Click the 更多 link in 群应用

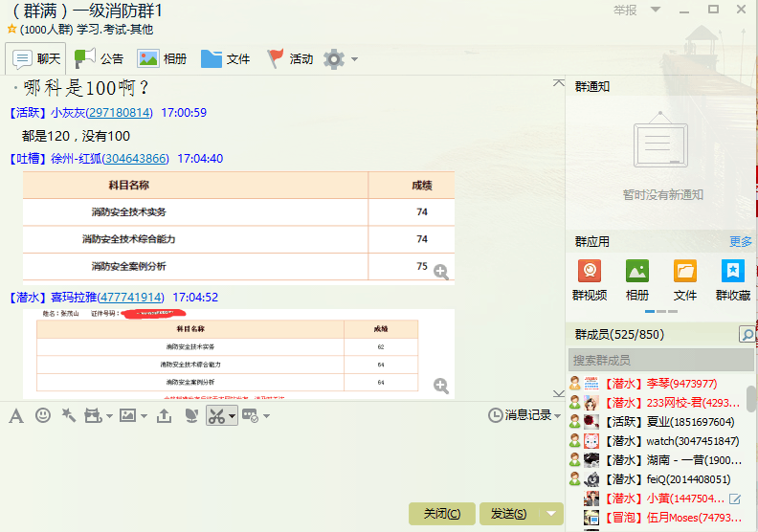740,241
